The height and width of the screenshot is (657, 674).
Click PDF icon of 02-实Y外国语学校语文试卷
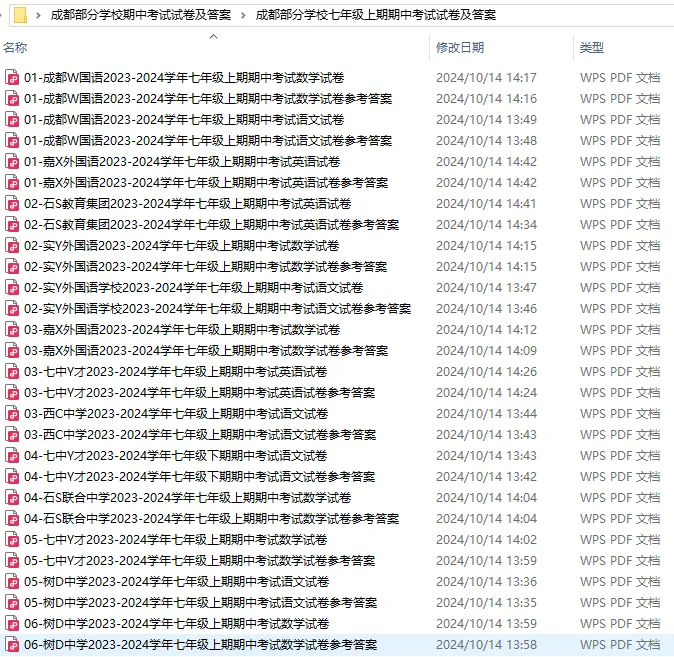point(12,288)
